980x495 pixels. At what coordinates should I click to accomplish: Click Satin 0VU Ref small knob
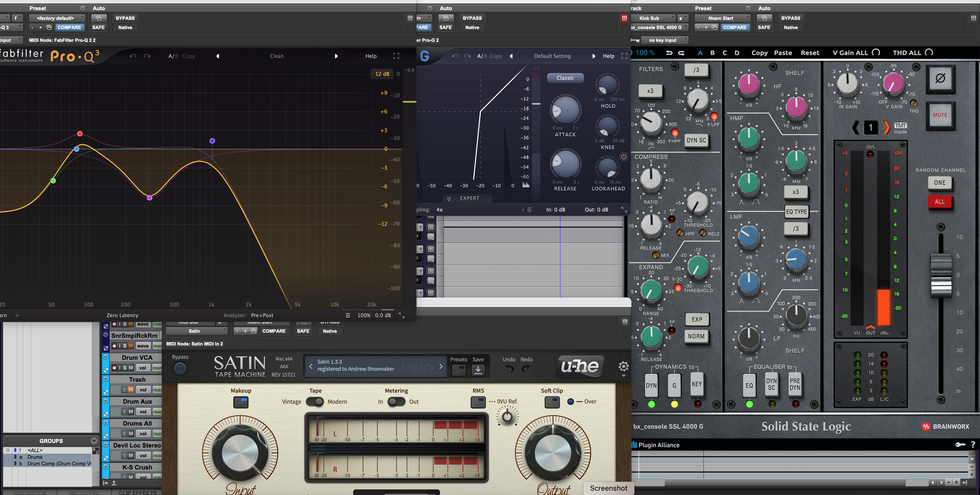[x=507, y=417]
